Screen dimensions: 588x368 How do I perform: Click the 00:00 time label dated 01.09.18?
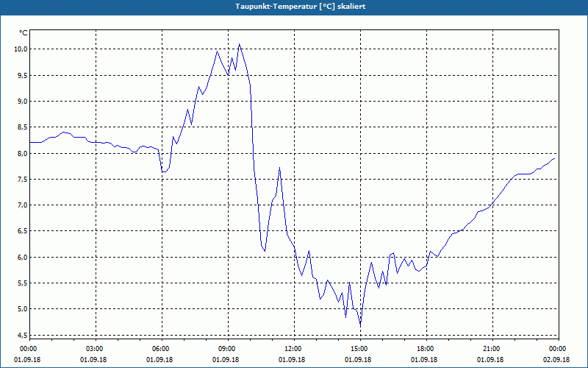[28, 349]
